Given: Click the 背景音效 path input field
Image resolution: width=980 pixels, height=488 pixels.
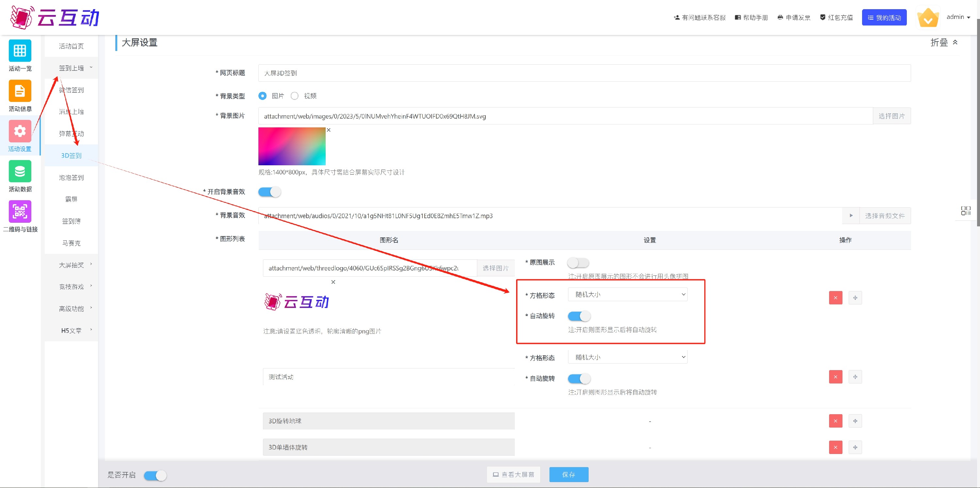Looking at the screenshot, I should [x=550, y=216].
